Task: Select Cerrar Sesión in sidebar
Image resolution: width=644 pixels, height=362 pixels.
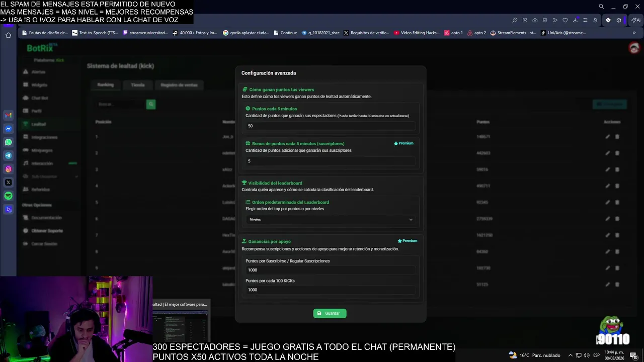Action: 44,244
